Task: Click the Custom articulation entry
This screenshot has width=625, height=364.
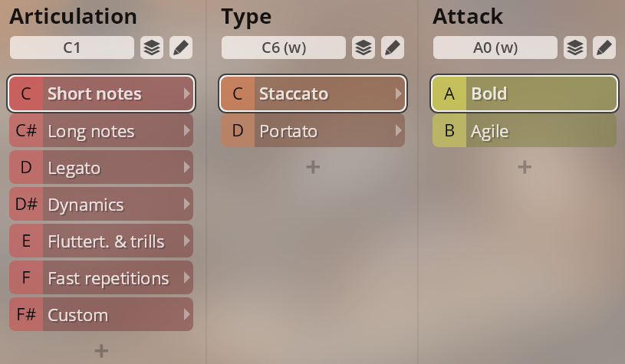Action: (x=101, y=314)
